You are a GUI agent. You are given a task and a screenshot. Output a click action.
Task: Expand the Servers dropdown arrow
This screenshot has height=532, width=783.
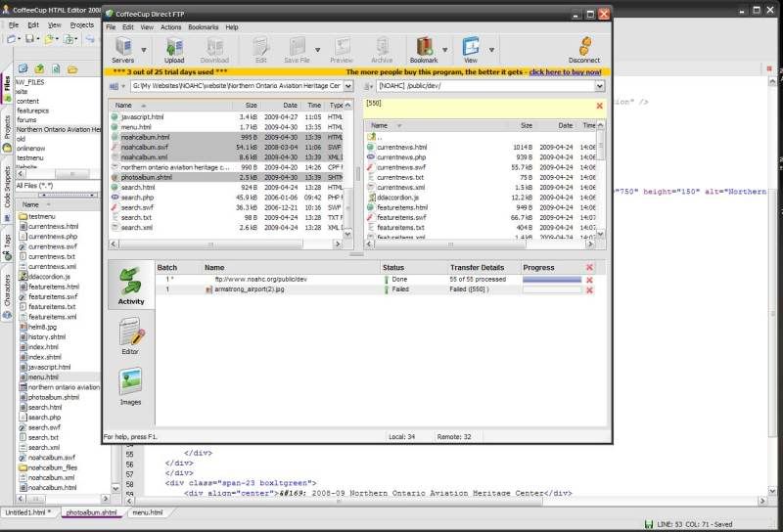144,50
